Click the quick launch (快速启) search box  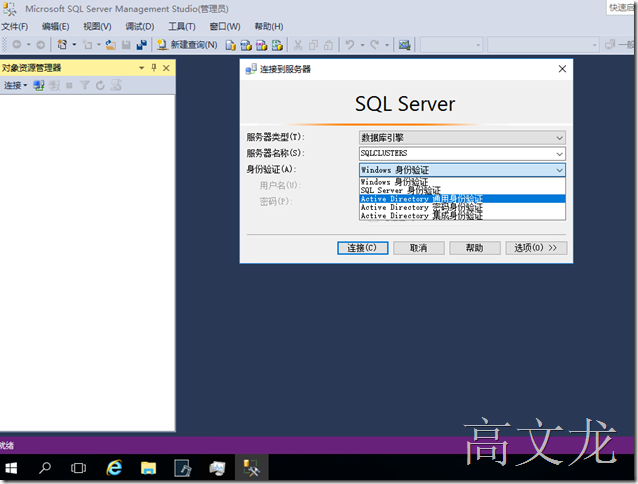click(621, 8)
